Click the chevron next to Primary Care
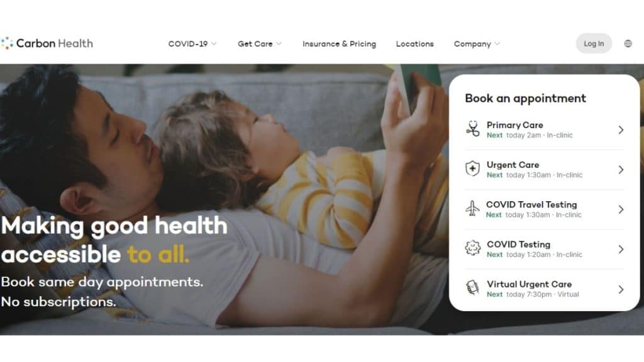 [x=621, y=130]
